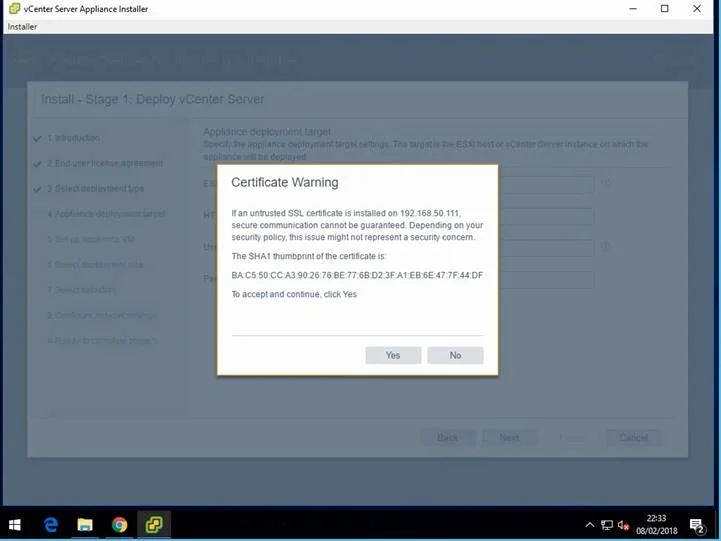Click the Certificate Warning heading

point(285,182)
